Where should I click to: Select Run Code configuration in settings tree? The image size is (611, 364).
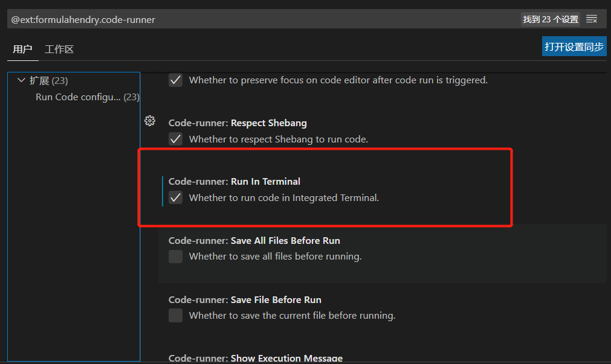79,97
